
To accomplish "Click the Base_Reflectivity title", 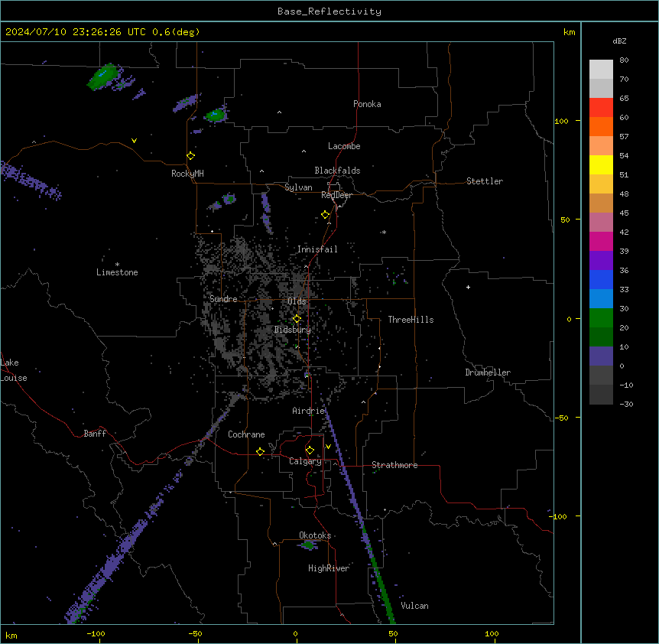I will coord(329,11).
